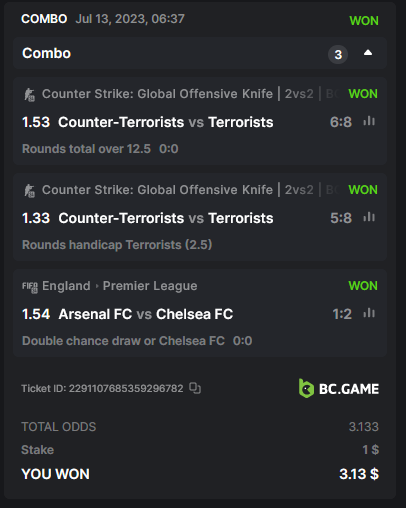Open the 1.33 Counter-Terrorists vs Terrorists match
Viewport: 406px width, 508px height.
[x=166, y=218]
